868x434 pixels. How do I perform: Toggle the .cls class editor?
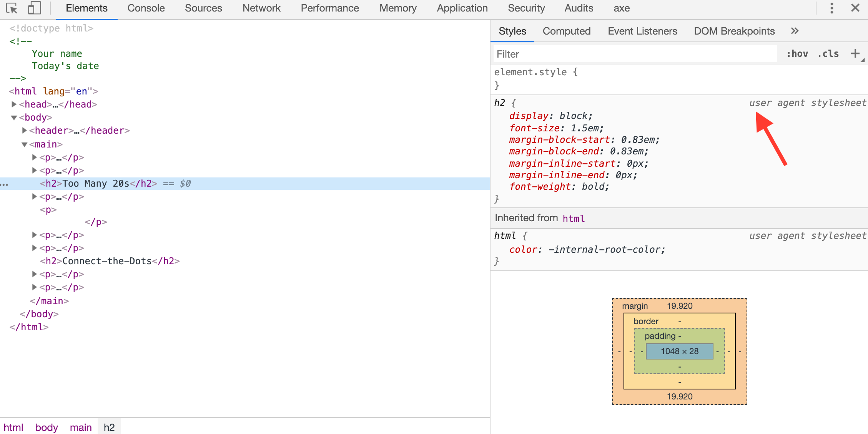pos(828,54)
